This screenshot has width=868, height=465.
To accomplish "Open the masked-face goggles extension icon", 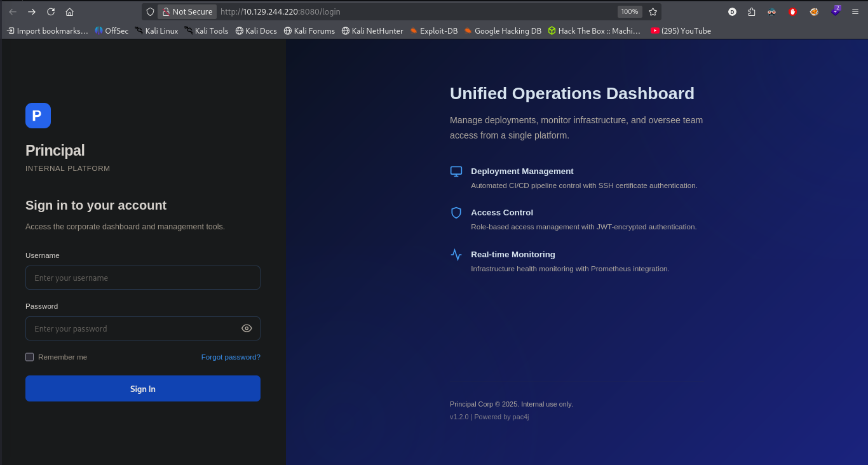I will [772, 11].
